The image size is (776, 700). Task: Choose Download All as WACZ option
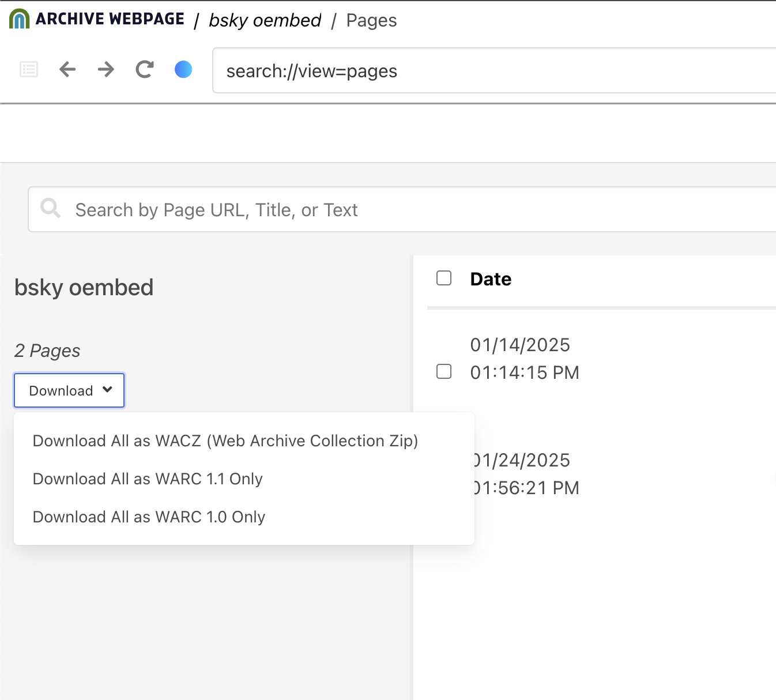(225, 441)
